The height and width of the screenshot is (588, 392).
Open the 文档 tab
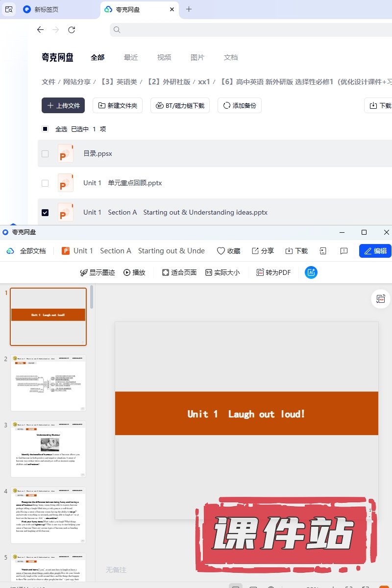coord(231,57)
